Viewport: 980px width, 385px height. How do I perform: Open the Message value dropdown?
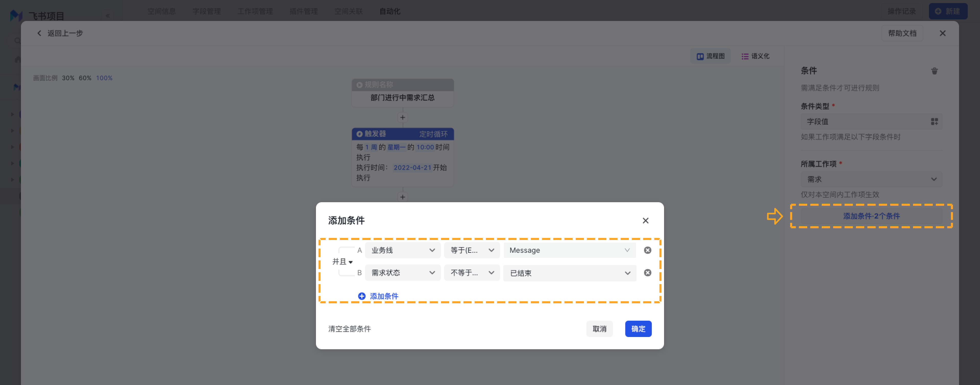pyautogui.click(x=570, y=250)
